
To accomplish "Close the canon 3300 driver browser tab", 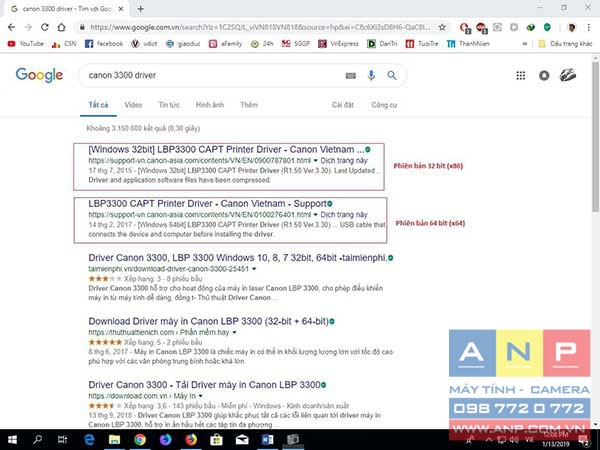I will [x=121, y=9].
